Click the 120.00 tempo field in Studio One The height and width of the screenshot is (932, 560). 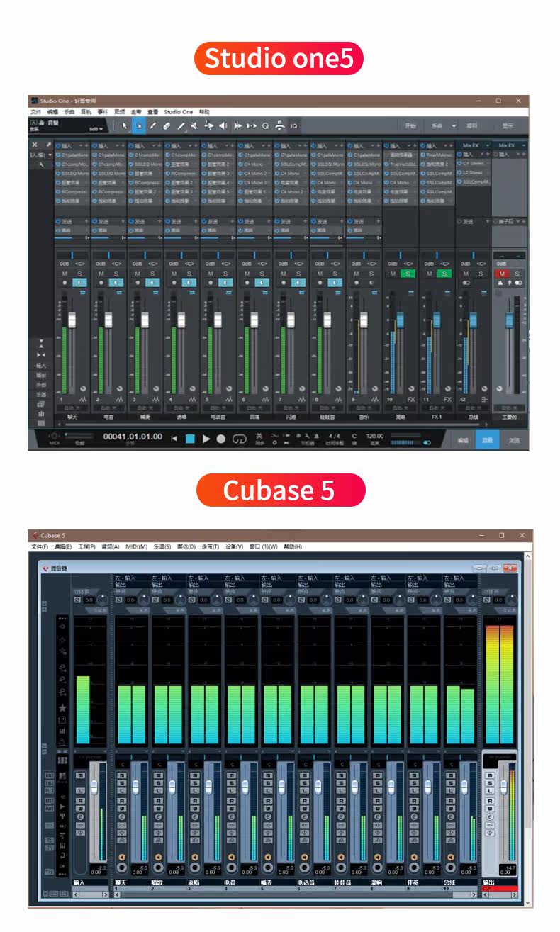(x=374, y=437)
